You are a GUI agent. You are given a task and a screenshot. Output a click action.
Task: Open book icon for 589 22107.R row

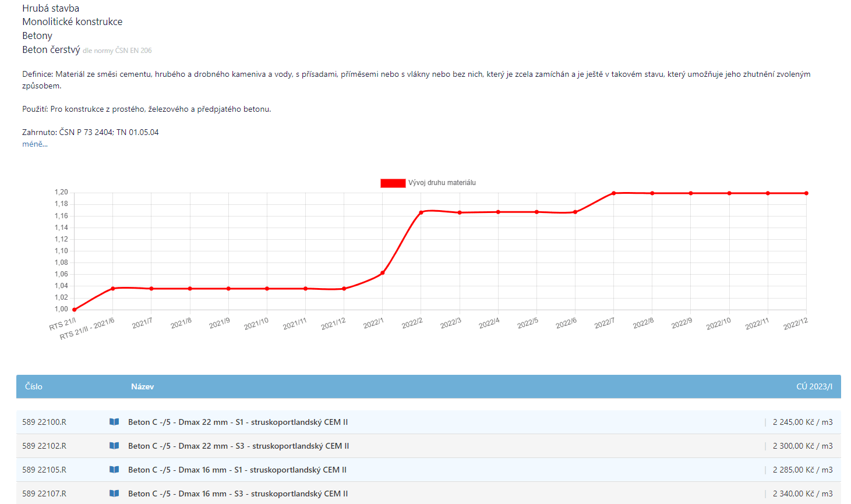pos(114,494)
